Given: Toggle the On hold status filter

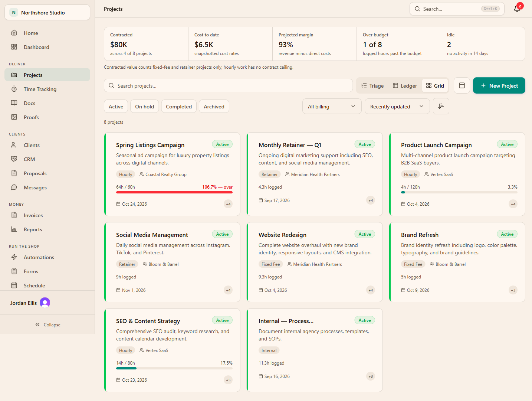Looking at the screenshot, I should (x=145, y=106).
